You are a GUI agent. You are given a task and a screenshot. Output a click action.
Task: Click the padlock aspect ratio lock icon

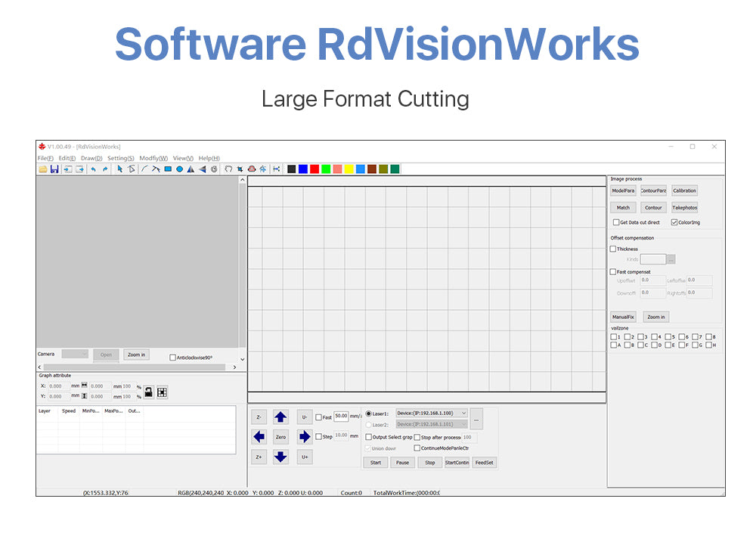point(148,392)
